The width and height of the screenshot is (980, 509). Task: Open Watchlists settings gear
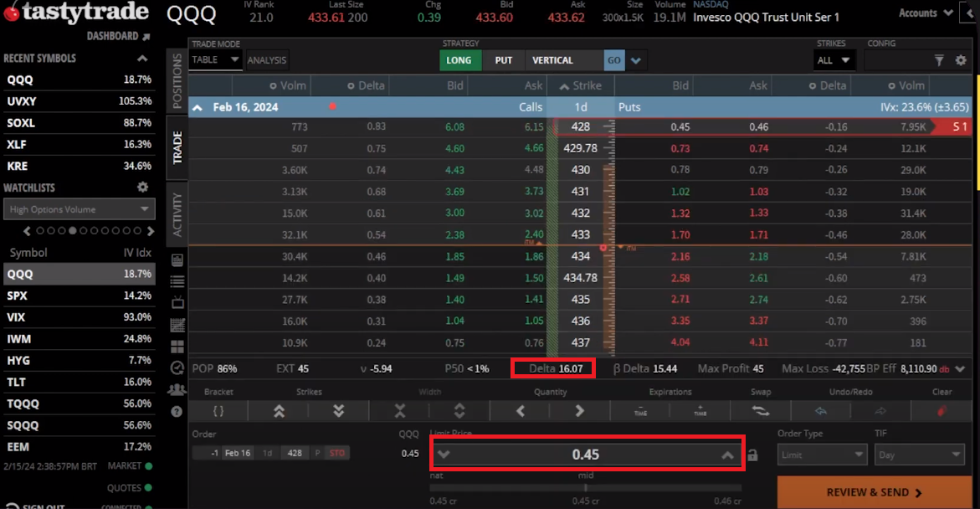(142, 188)
